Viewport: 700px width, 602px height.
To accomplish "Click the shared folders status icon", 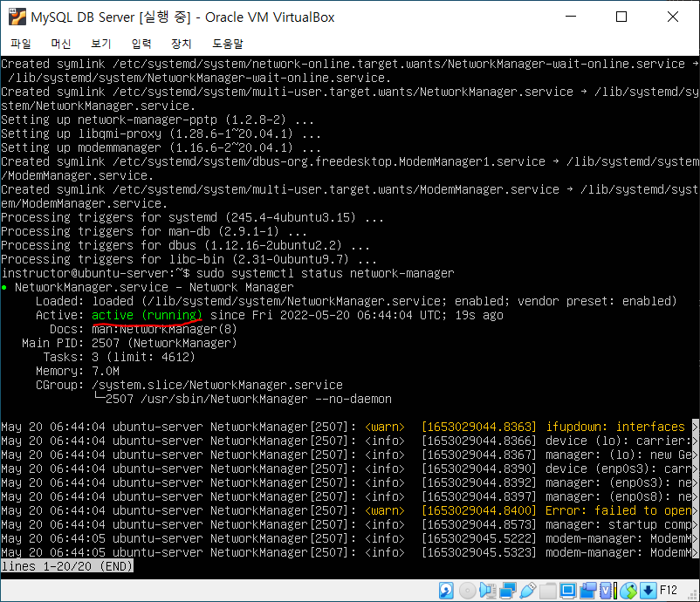I will pyautogui.click(x=548, y=591).
